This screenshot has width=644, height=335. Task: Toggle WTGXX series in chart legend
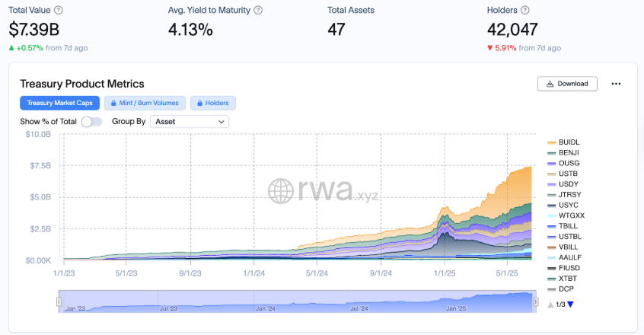(566, 215)
